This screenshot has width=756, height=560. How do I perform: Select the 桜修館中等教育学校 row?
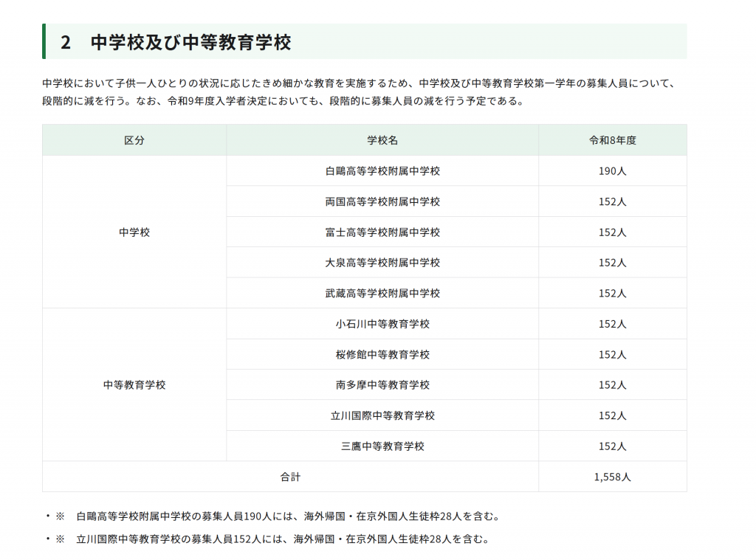coord(384,354)
